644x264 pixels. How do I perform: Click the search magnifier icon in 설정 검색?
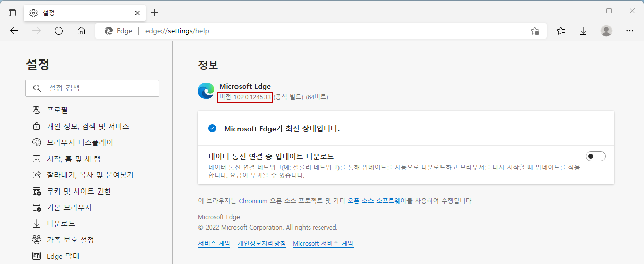coord(37,88)
